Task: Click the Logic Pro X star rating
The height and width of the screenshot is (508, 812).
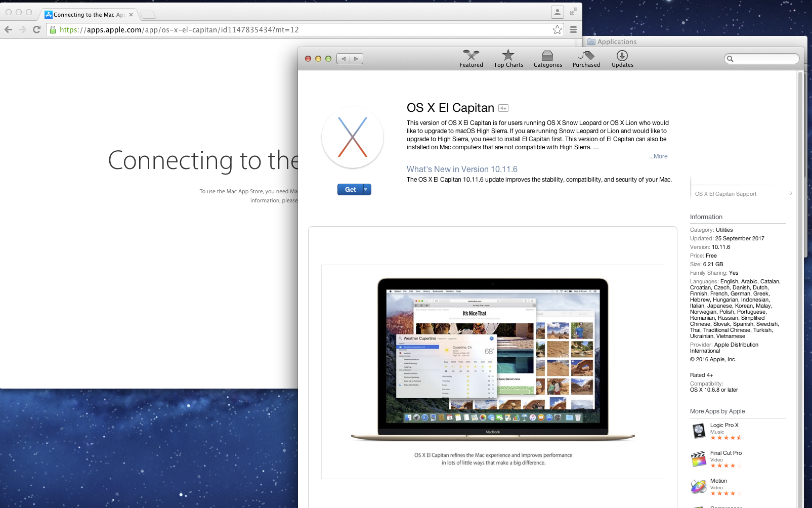Action: pyautogui.click(x=726, y=438)
